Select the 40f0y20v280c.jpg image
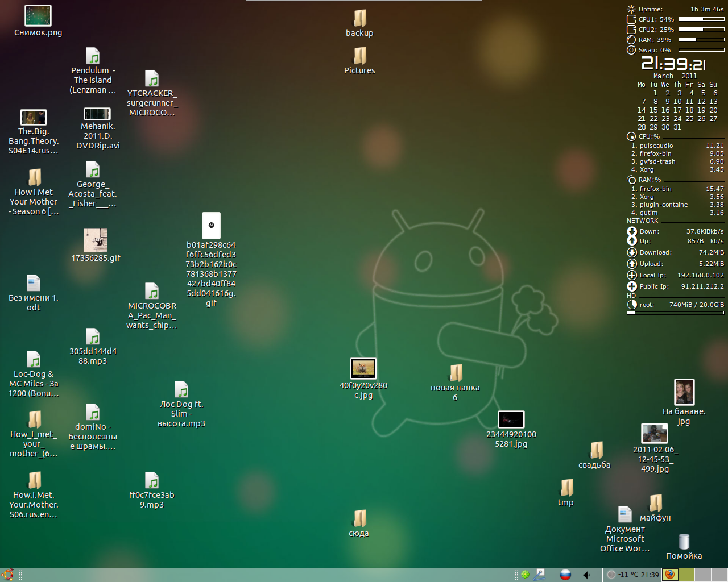The width and height of the screenshot is (728, 582). [x=363, y=379]
